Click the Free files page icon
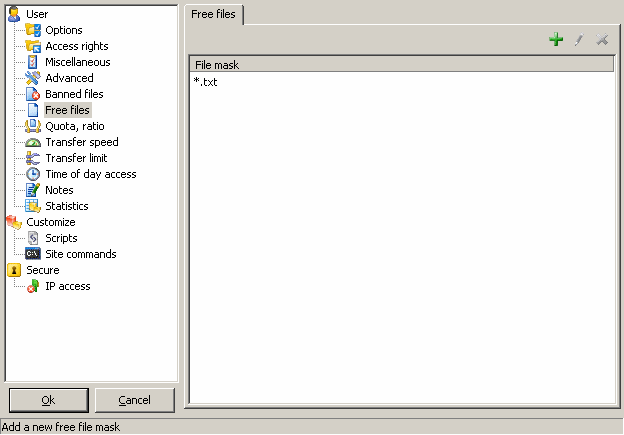 33,110
